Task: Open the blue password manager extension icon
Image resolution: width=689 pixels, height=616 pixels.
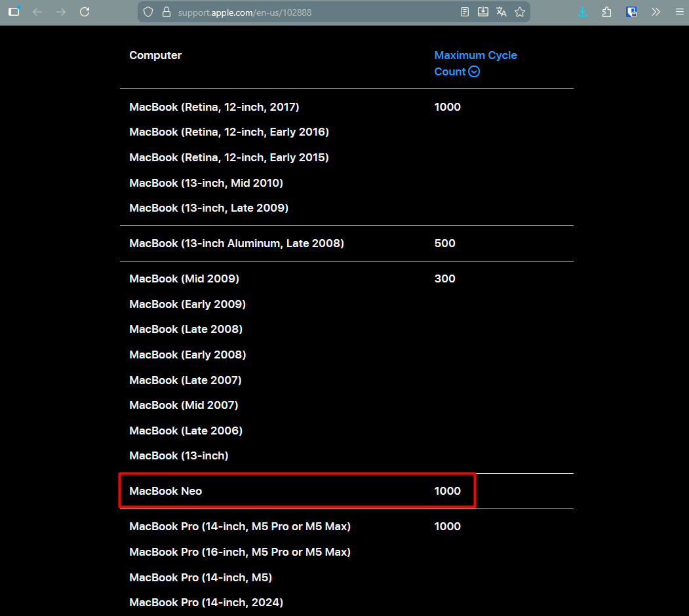Action: click(x=631, y=11)
